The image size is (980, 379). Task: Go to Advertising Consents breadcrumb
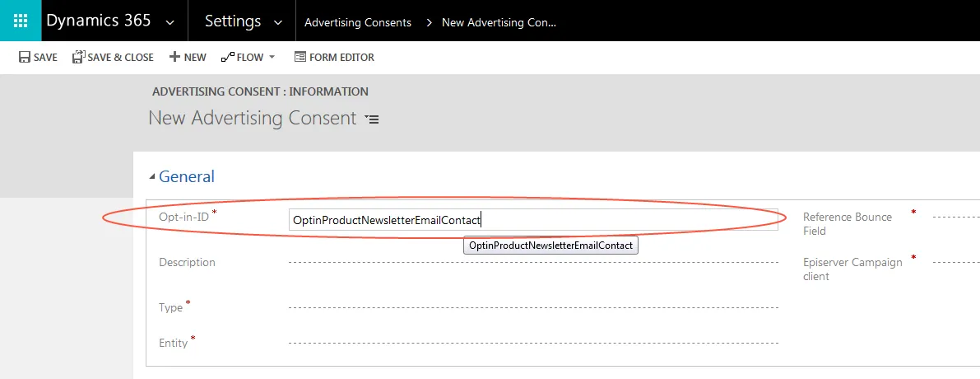click(x=357, y=22)
